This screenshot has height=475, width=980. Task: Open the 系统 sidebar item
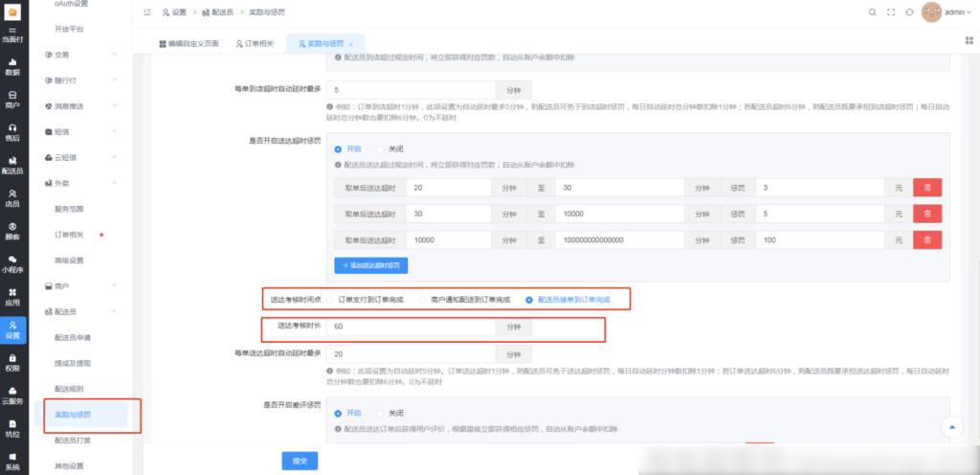13,462
